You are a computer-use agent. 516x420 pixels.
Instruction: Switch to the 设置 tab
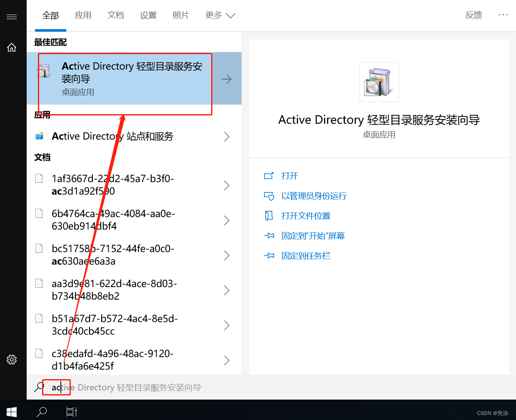148,15
